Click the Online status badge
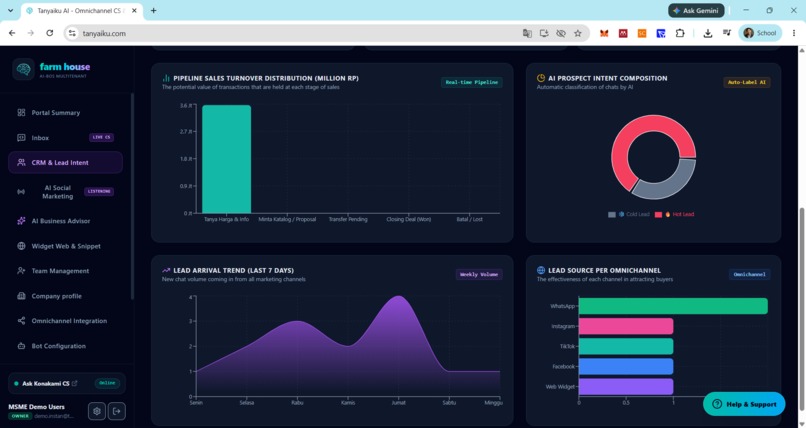This screenshot has height=428, width=806. click(x=107, y=383)
